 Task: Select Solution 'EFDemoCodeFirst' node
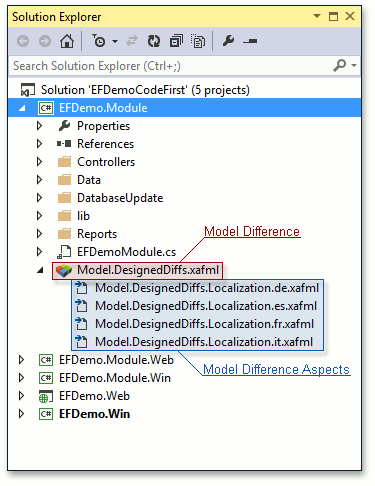click(145, 90)
